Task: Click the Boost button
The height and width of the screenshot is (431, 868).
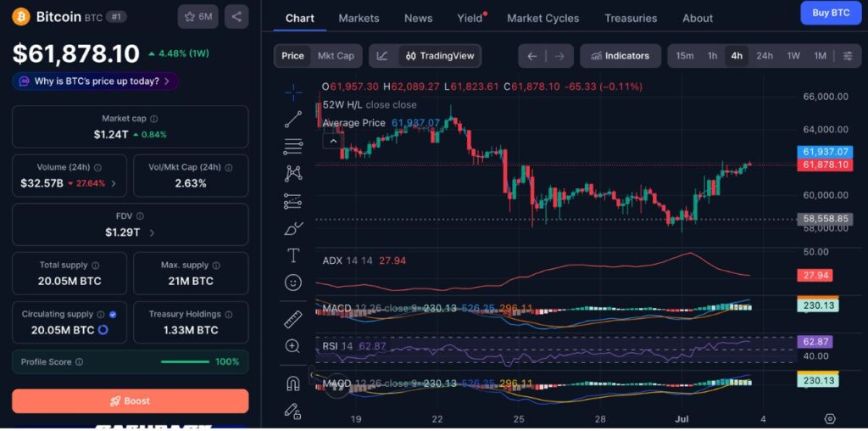Action: (130, 400)
